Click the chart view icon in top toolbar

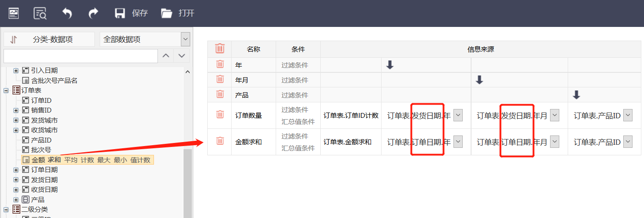pyautogui.click(x=14, y=13)
